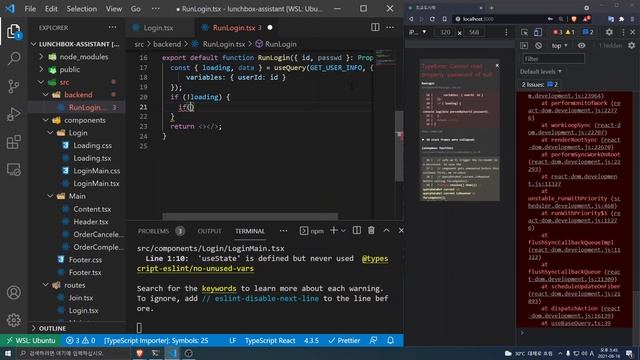
Task: Open the Accounts menu icon
Action: (13, 292)
